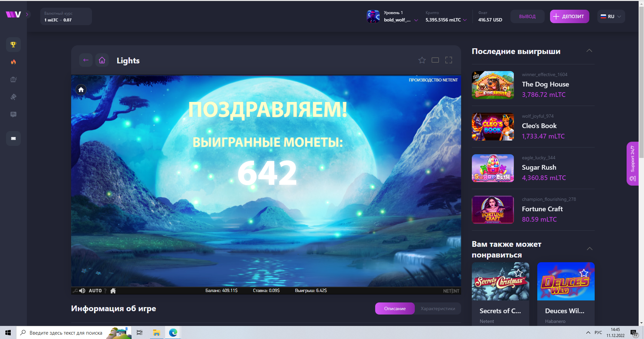Image resolution: width=644 pixels, height=339 pixels.
Task: Click the Microsoft Edge taskbar icon
Action: (x=173, y=333)
